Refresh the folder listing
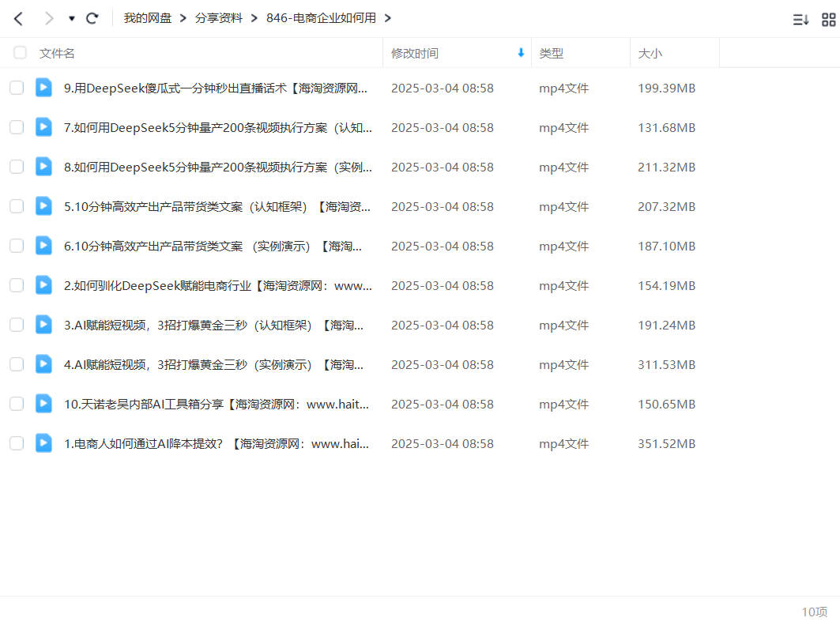 click(x=92, y=19)
